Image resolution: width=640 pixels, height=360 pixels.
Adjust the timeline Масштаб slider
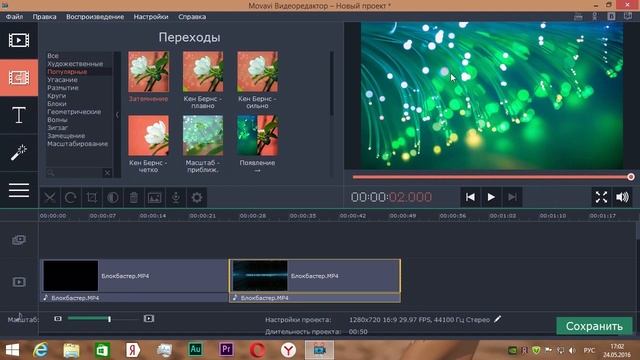point(109,319)
